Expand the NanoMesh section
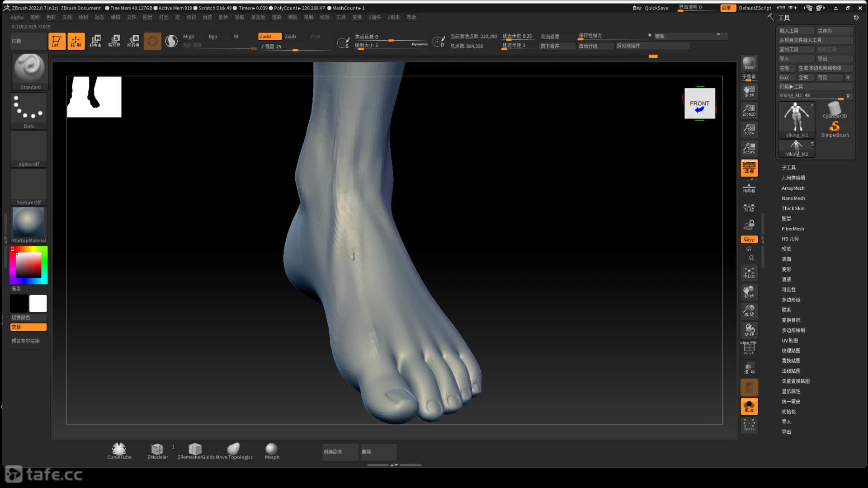The image size is (868, 488). [793, 198]
